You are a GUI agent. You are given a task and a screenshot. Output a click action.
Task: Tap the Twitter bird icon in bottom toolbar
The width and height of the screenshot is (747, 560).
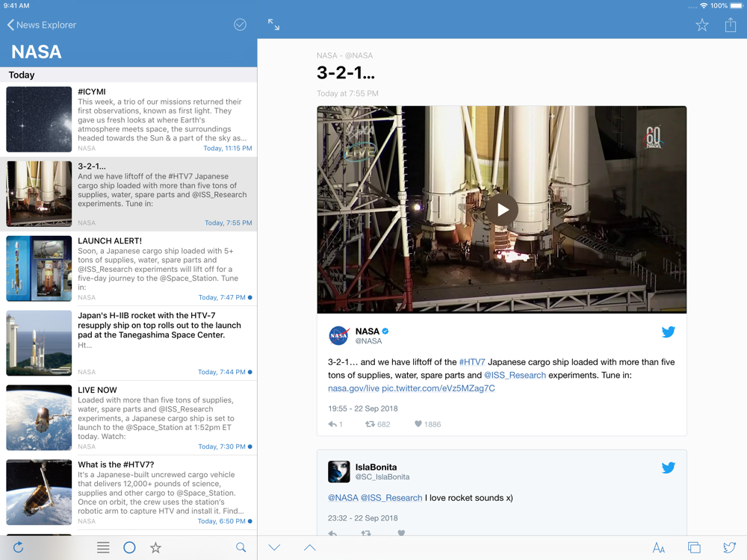(730, 547)
